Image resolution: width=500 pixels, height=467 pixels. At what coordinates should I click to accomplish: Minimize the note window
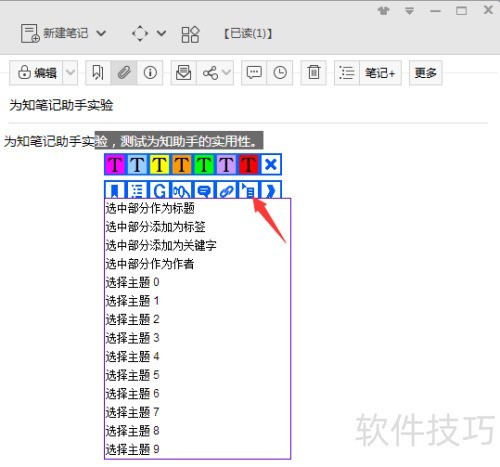pyautogui.click(x=435, y=11)
